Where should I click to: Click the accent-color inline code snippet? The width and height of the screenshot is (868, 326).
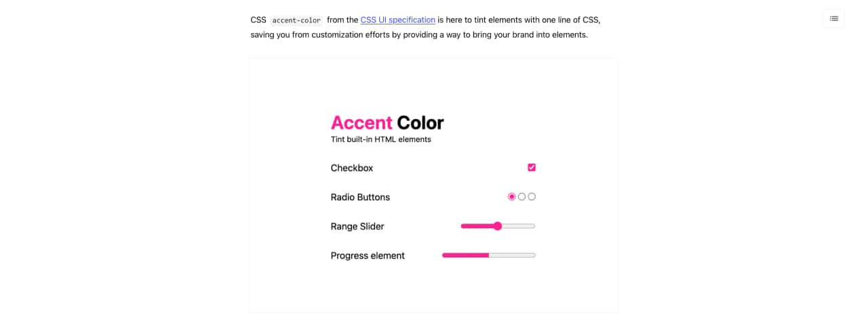296,20
